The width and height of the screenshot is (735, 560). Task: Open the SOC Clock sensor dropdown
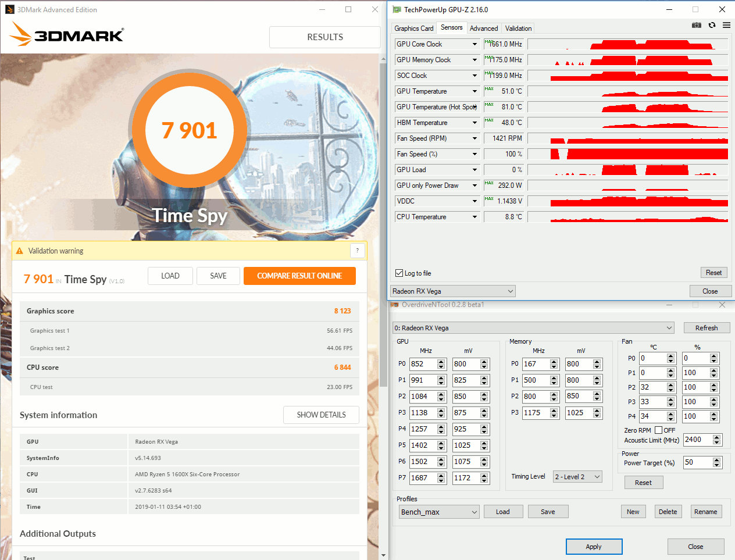coord(475,76)
